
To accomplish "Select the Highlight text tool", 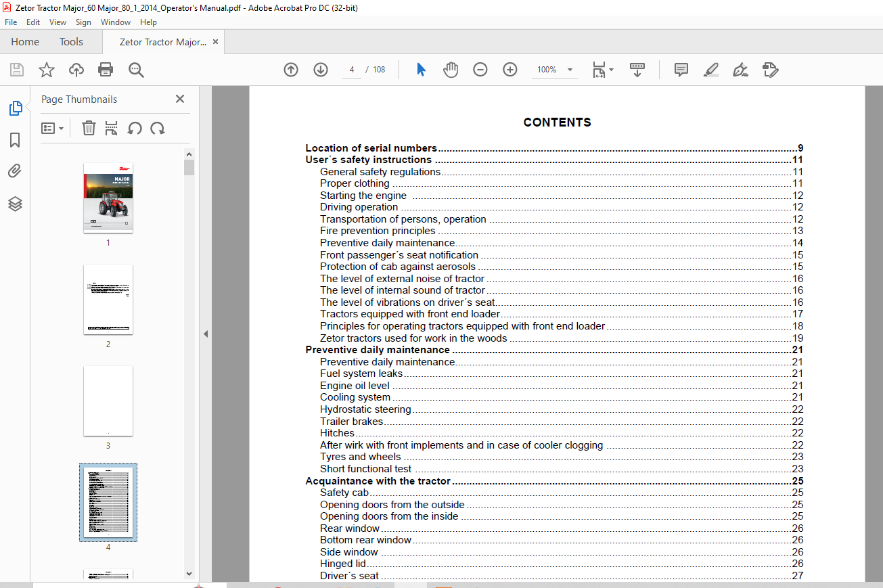I will tap(710, 70).
